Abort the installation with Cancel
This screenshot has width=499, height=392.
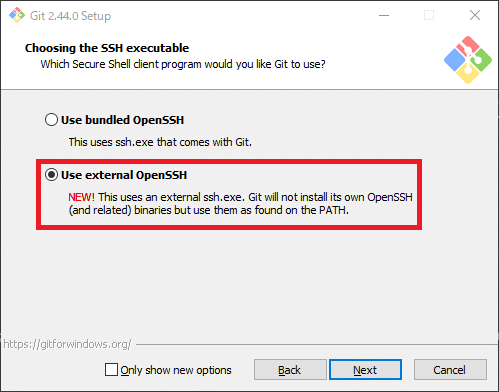click(450, 370)
